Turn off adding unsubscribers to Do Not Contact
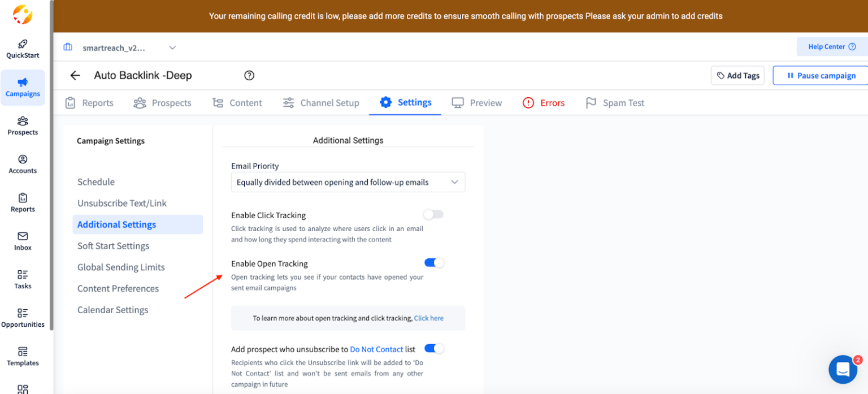 434,349
